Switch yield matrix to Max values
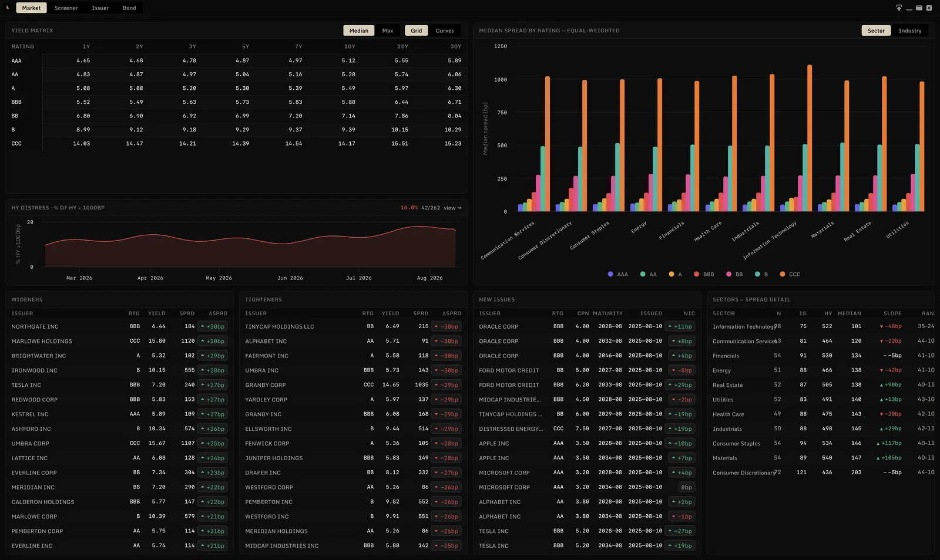This screenshot has width=940, height=560. click(x=388, y=31)
